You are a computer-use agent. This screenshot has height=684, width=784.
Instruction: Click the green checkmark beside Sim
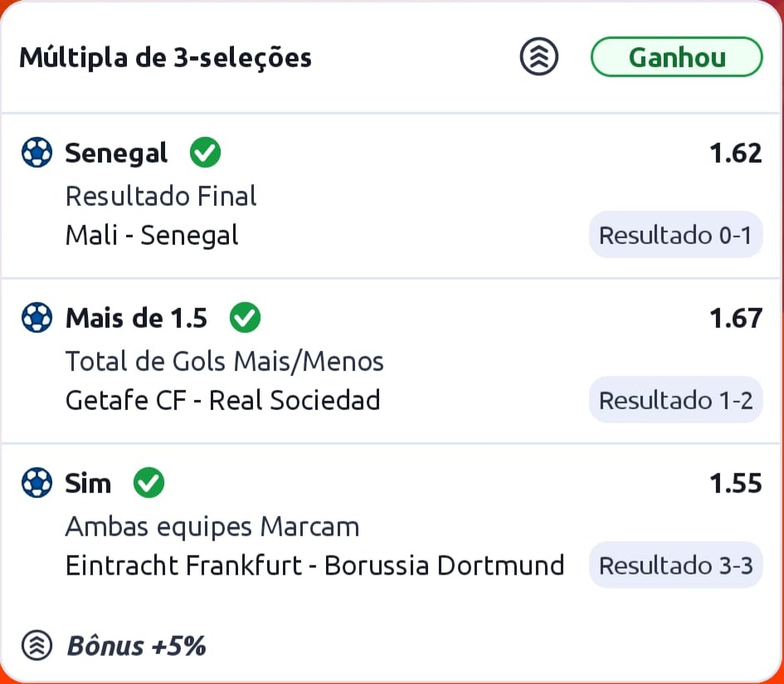[149, 482]
